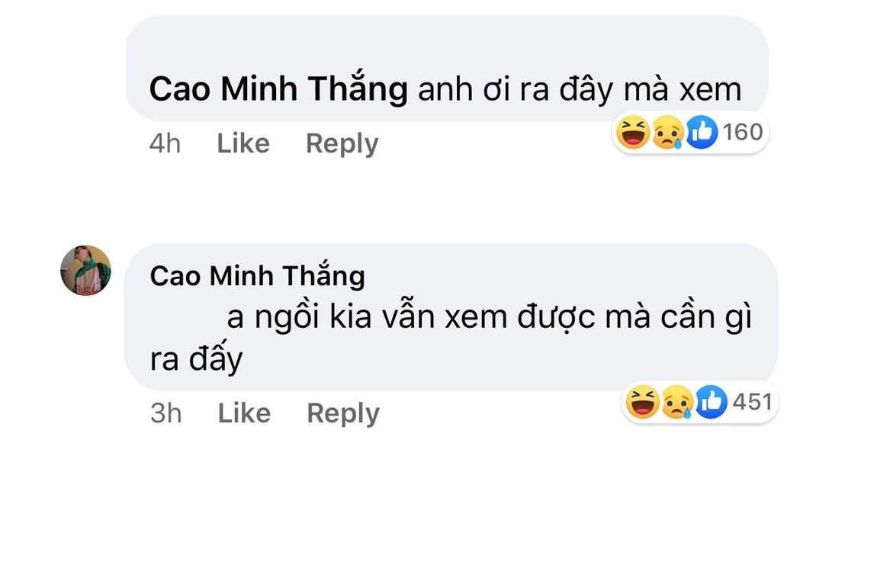Select the second comment's ending text 'ra đấy'
This screenshot has width=877, height=588.
pos(196,358)
